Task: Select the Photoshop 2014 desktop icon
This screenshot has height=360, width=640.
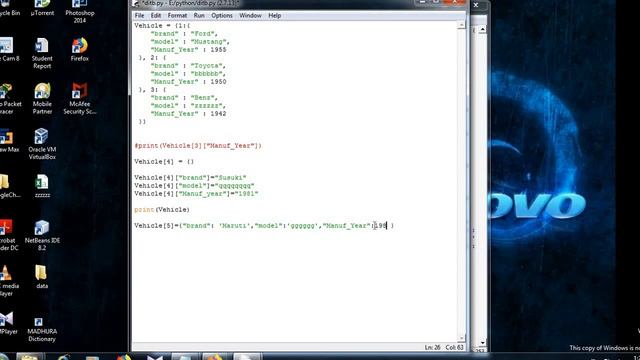Action: tap(80, 11)
